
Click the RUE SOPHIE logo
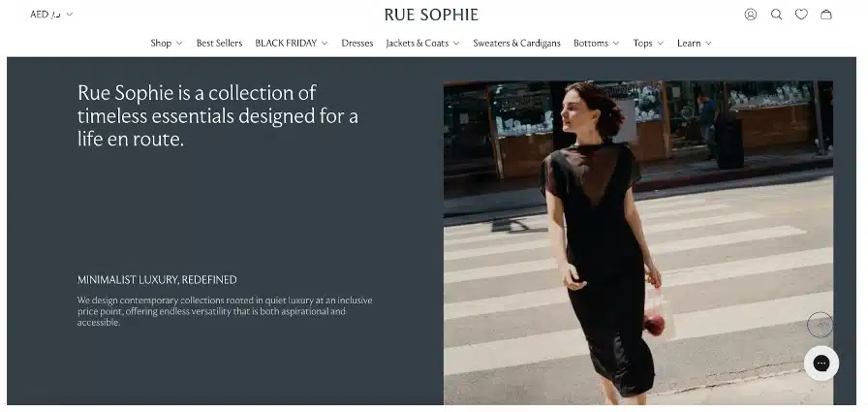(431, 15)
